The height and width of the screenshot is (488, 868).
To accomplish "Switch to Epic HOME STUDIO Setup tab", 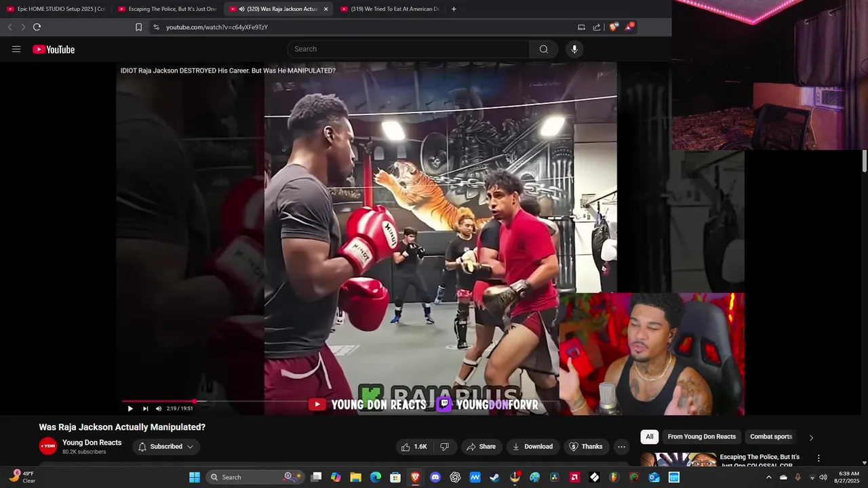I will tap(56, 9).
